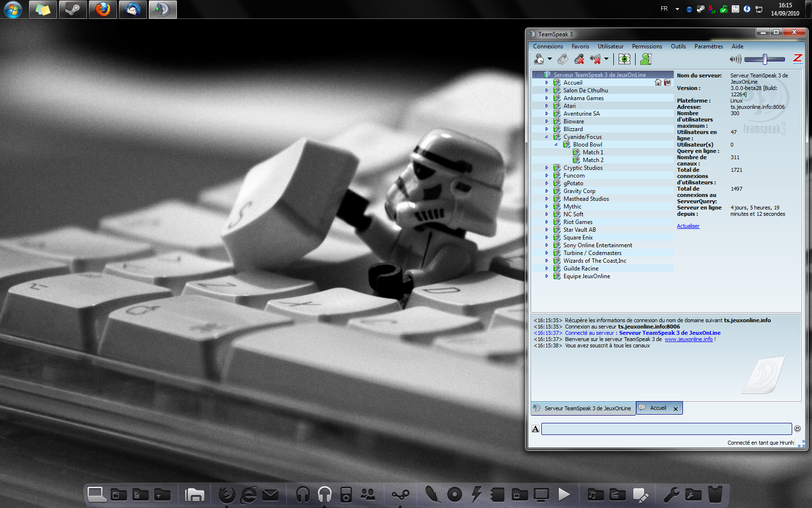
Task: Open the Favoris menu
Action: [x=580, y=46]
